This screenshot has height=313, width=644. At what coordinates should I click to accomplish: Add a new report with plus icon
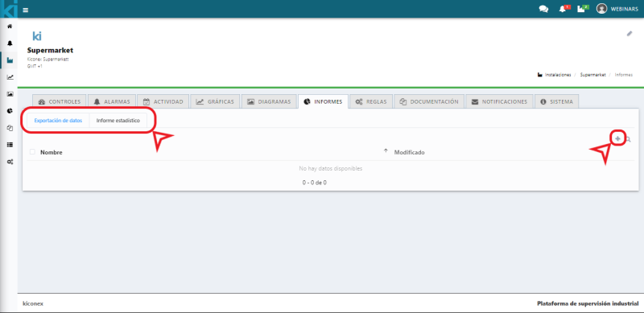pyautogui.click(x=617, y=139)
